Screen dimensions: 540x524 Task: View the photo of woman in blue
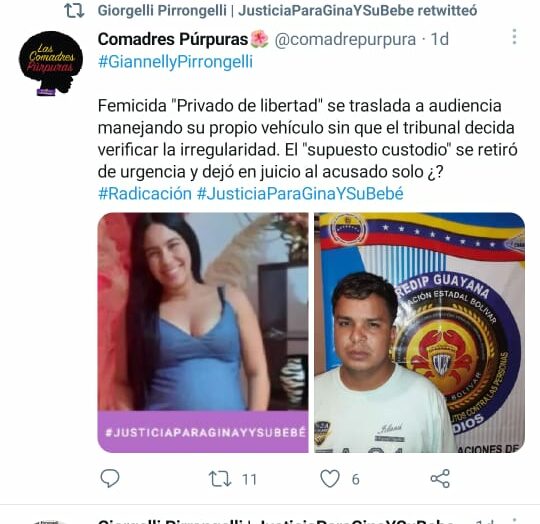tap(203, 332)
